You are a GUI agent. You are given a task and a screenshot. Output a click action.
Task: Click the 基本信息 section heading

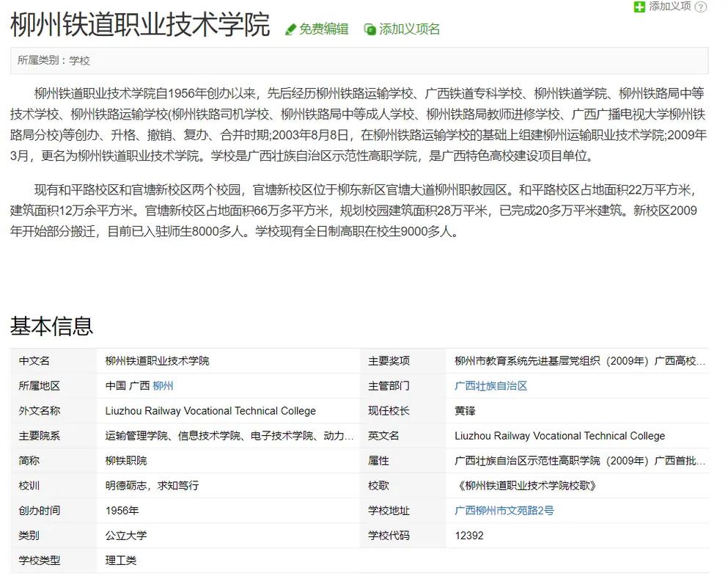51,326
